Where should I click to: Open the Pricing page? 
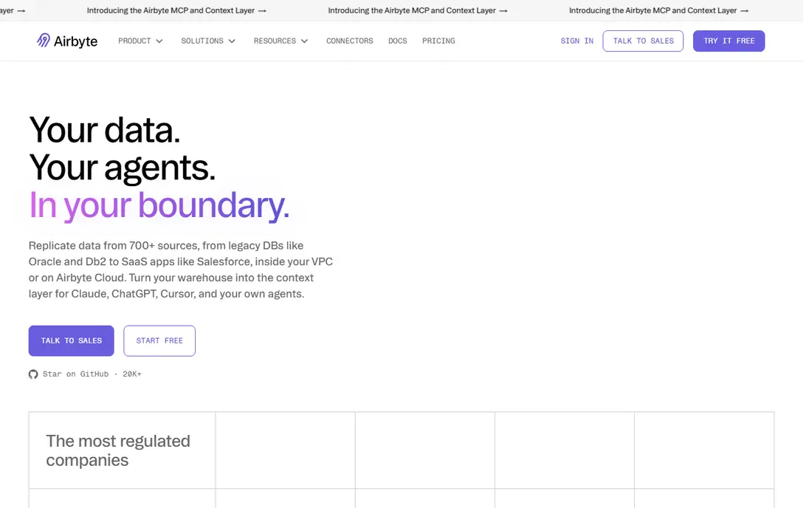pos(438,41)
